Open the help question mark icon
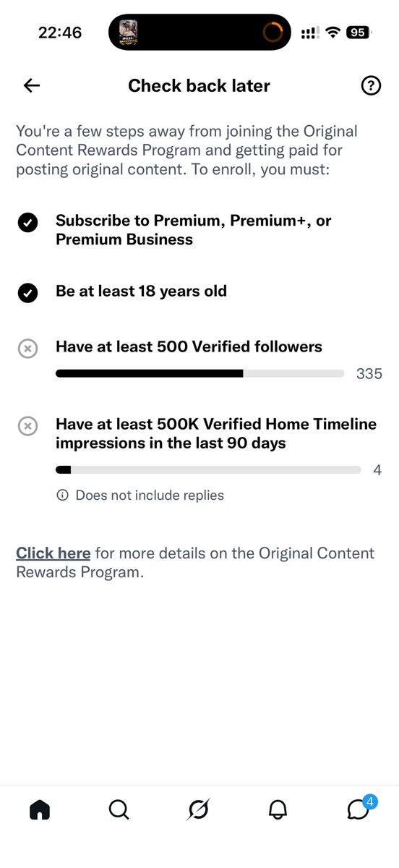The width and height of the screenshot is (399, 868). [x=370, y=86]
